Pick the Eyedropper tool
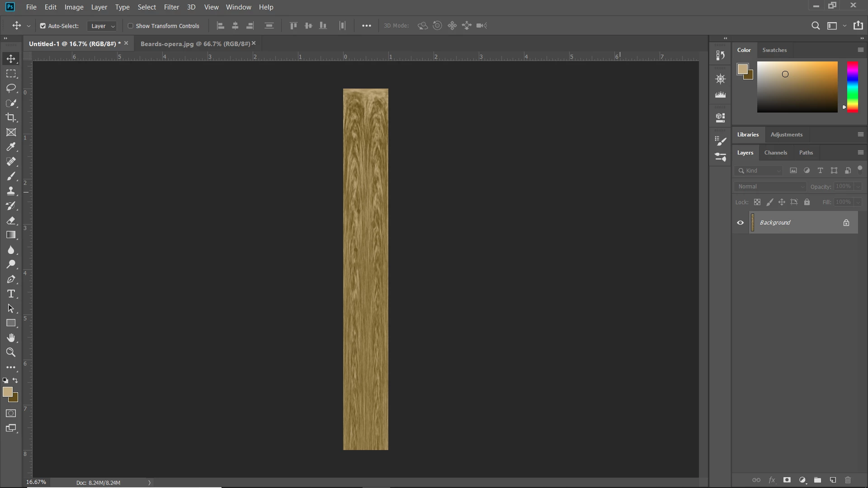The image size is (868, 488). pos(11,147)
